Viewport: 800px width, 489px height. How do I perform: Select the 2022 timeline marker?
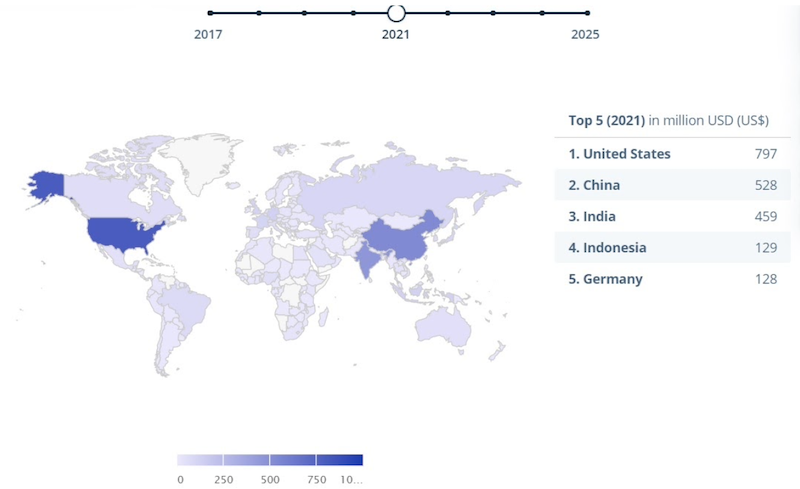447,13
